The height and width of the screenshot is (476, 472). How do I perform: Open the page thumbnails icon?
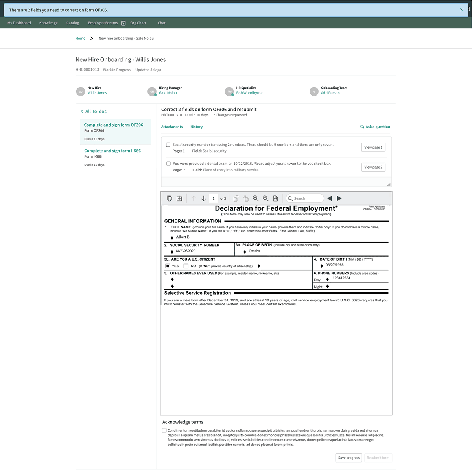click(170, 198)
